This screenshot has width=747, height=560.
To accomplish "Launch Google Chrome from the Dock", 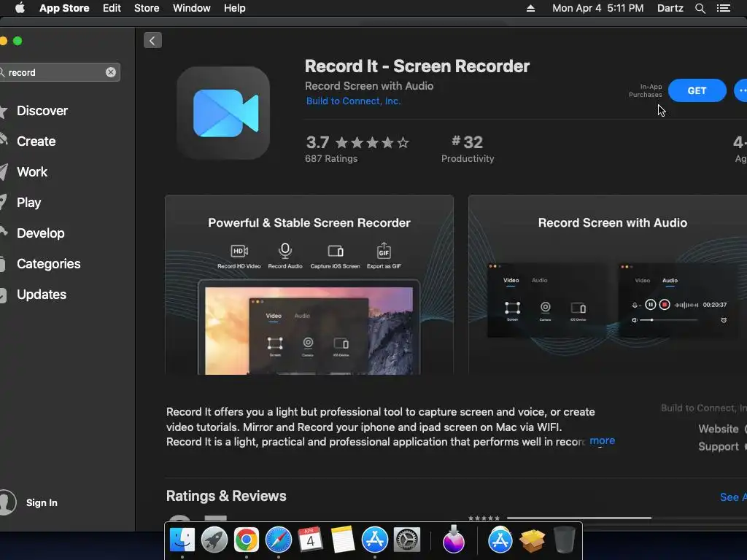I will 247,540.
